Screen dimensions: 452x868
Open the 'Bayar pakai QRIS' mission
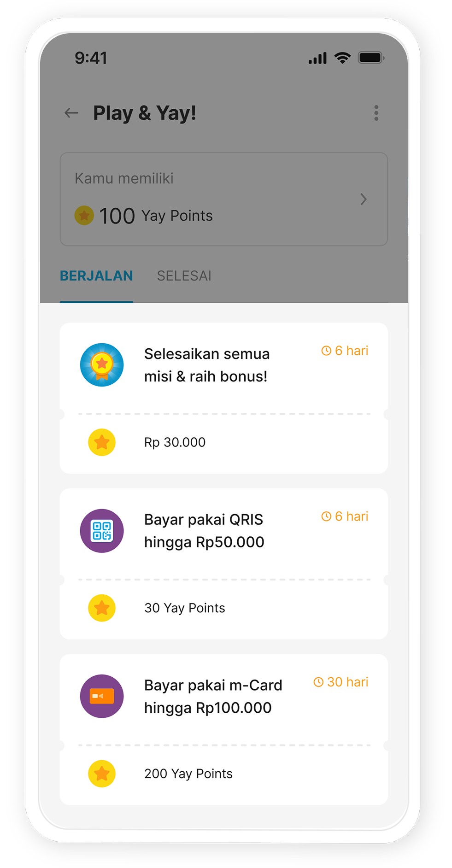[204, 531]
